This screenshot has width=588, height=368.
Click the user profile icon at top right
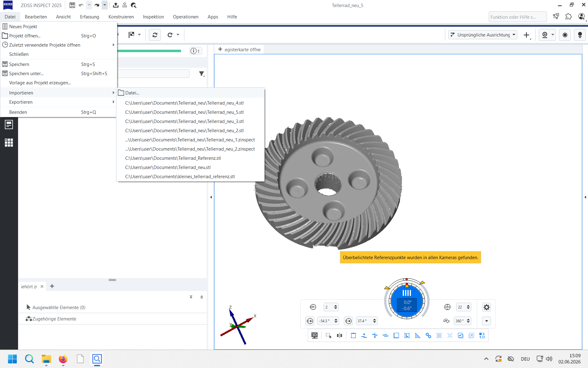[582, 17]
